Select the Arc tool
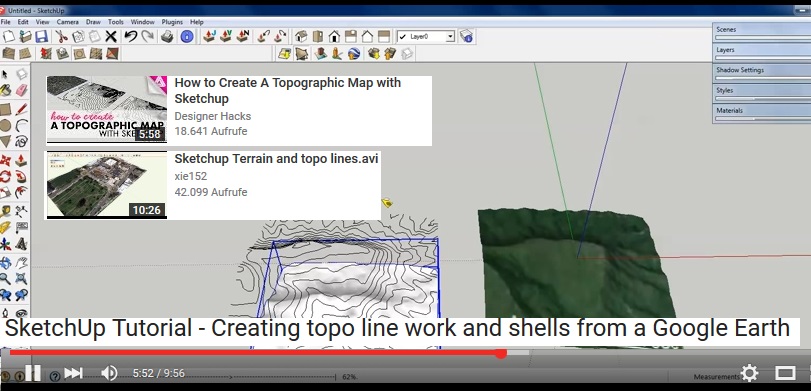 (21, 125)
